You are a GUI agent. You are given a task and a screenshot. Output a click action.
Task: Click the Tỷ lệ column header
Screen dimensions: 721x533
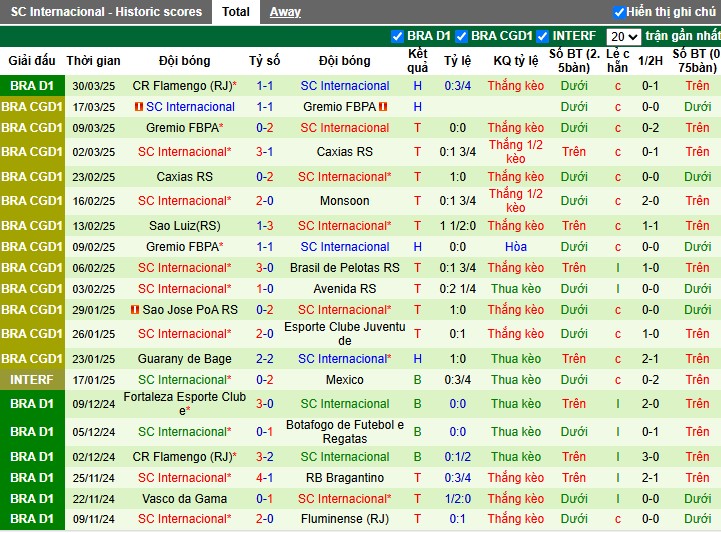458,61
